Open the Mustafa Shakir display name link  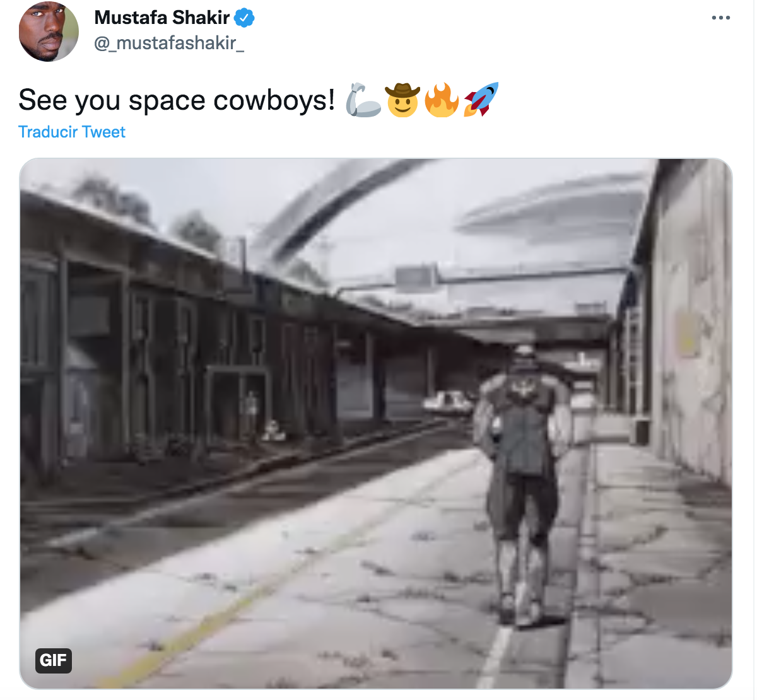(x=162, y=18)
